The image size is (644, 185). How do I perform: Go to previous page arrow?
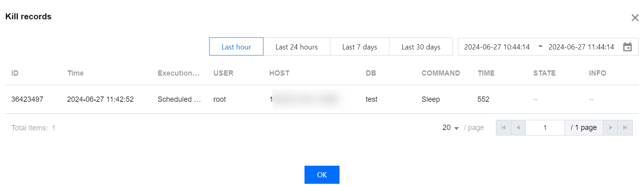click(x=518, y=127)
